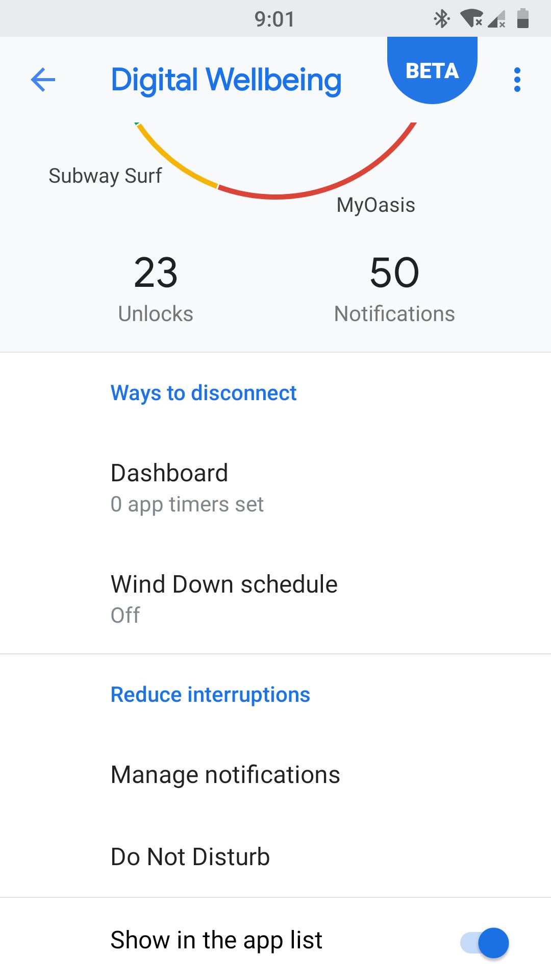Tap the 9:01 status bar clock
This screenshot has height=980, width=551.
[274, 19]
